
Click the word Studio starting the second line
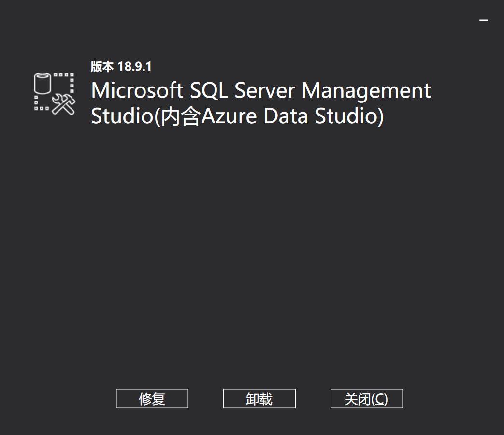coord(122,116)
